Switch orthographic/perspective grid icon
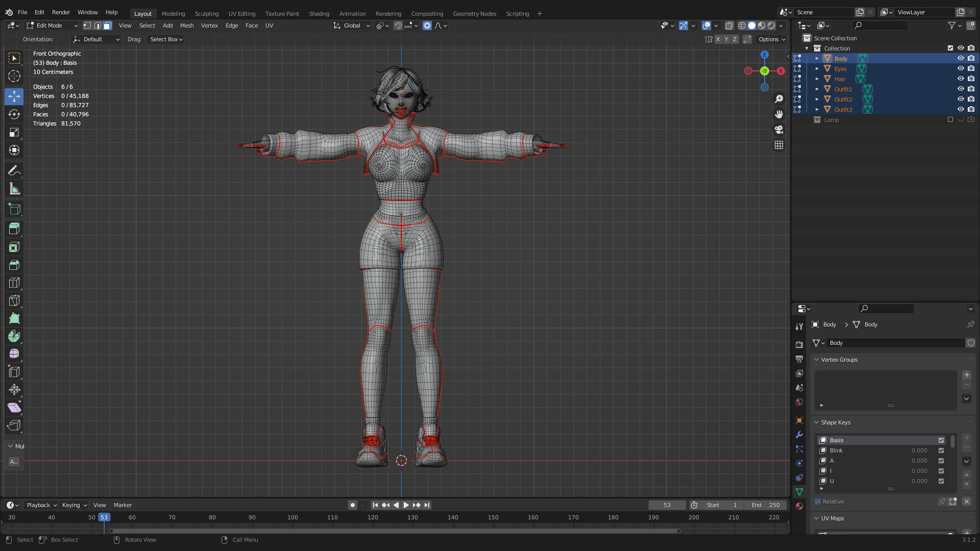 coord(779,145)
